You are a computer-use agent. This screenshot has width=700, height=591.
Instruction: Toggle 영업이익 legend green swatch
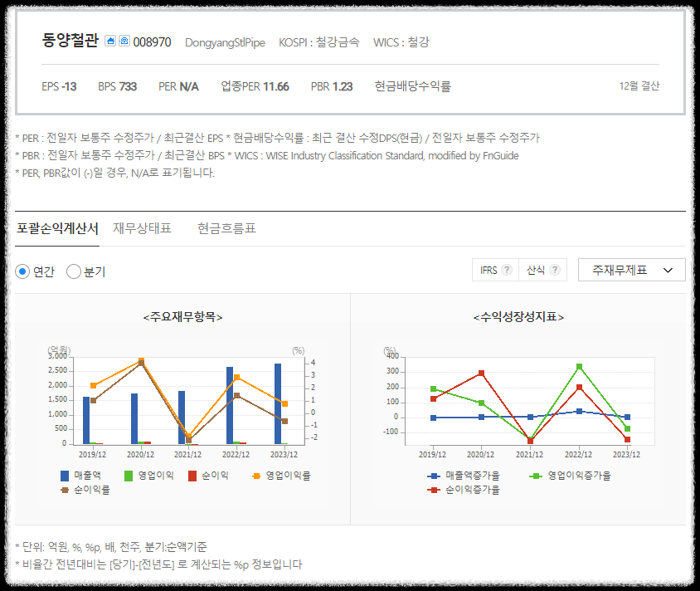pos(129,476)
